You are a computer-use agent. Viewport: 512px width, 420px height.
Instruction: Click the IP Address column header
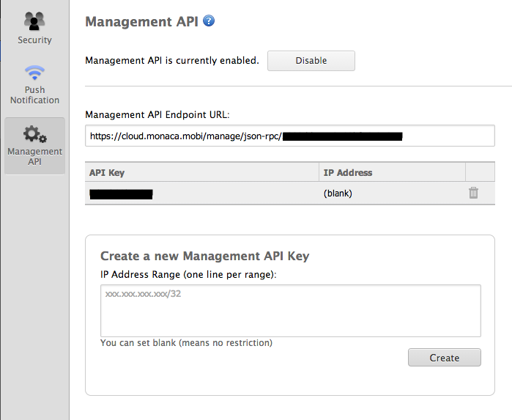click(x=348, y=172)
